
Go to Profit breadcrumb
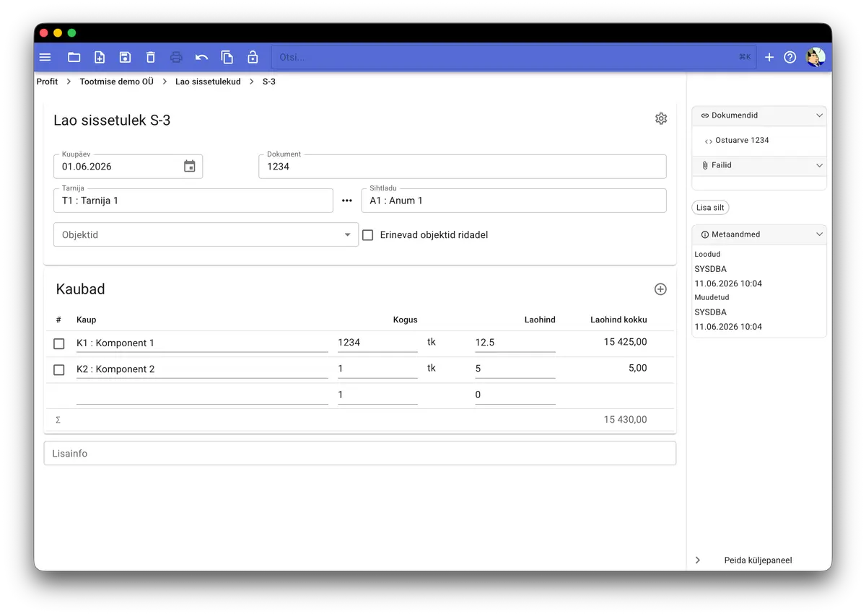47,82
